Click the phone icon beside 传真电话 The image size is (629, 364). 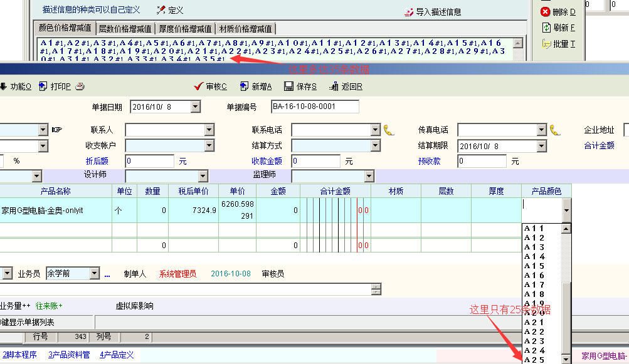555,130
